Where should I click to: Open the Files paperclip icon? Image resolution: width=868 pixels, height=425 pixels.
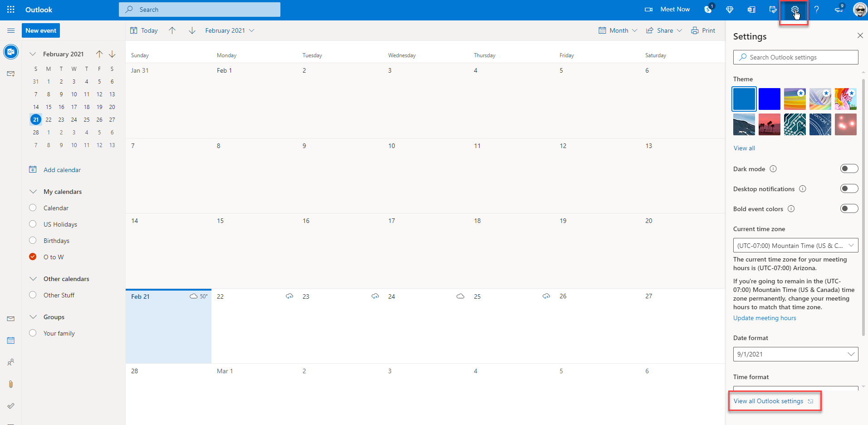point(11,384)
